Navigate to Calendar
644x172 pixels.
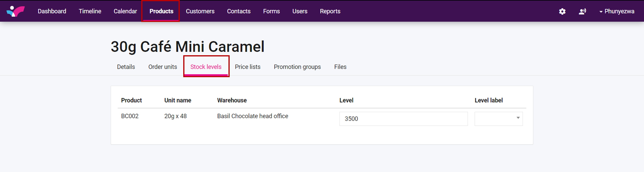click(125, 11)
